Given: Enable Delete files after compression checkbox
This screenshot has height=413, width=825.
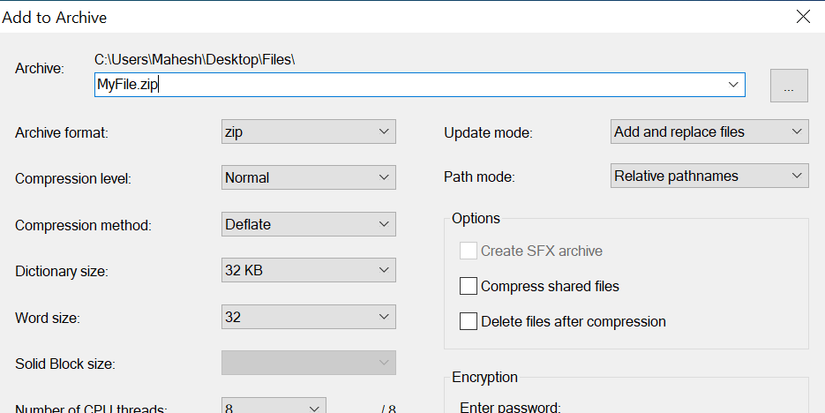Looking at the screenshot, I should (468, 322).
